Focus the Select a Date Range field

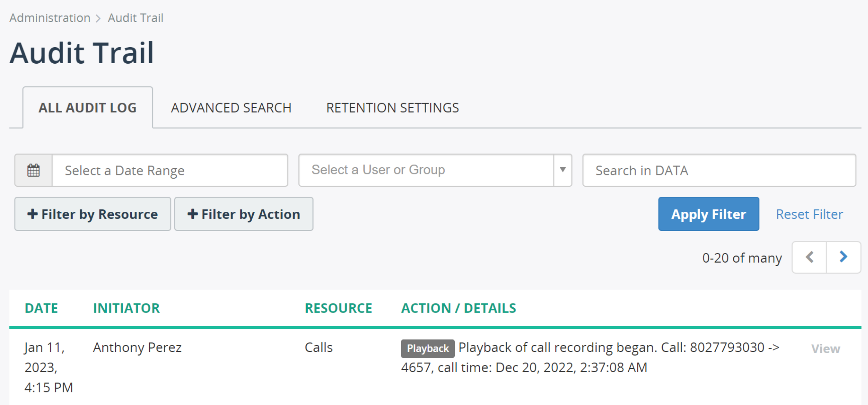[x=170, y=170]
